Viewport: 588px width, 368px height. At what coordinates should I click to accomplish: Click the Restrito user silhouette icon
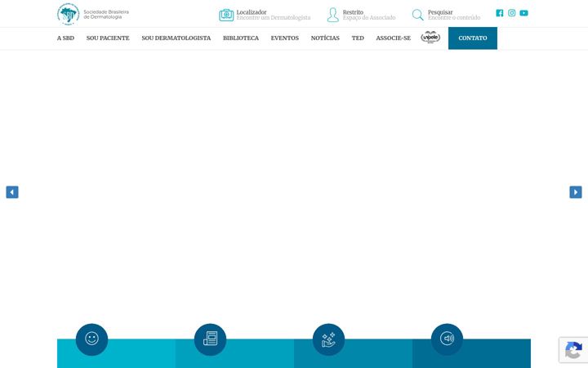point(332,15)
